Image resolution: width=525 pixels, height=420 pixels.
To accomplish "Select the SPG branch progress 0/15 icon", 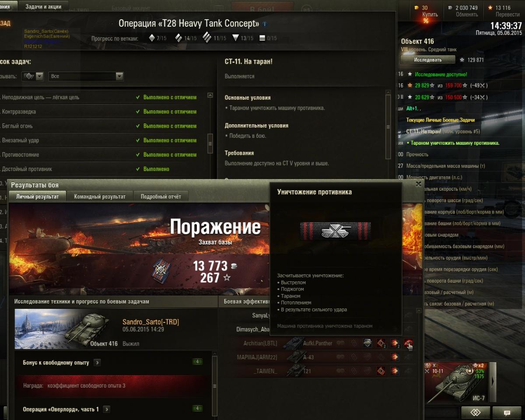I will pos(262,38).
